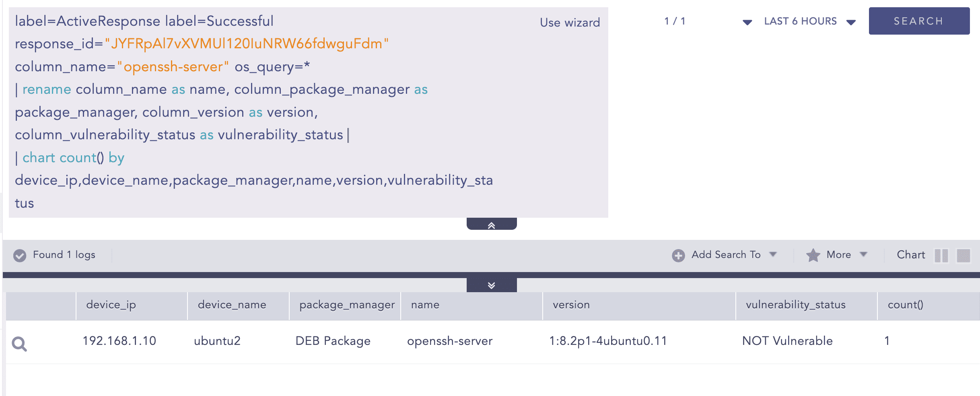Screen dimensions: 980x396
Task: Switch to the two-column chart layout icon
Action: tap(941, 255)
